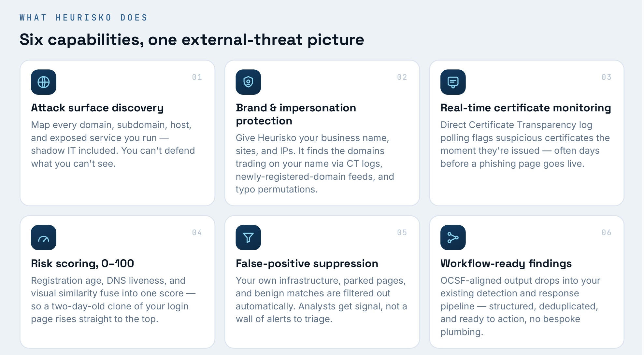Viewport: 644px width, 355px height.
Task: Click the False-positive suppression heading
Action: [x=307, y=263]
